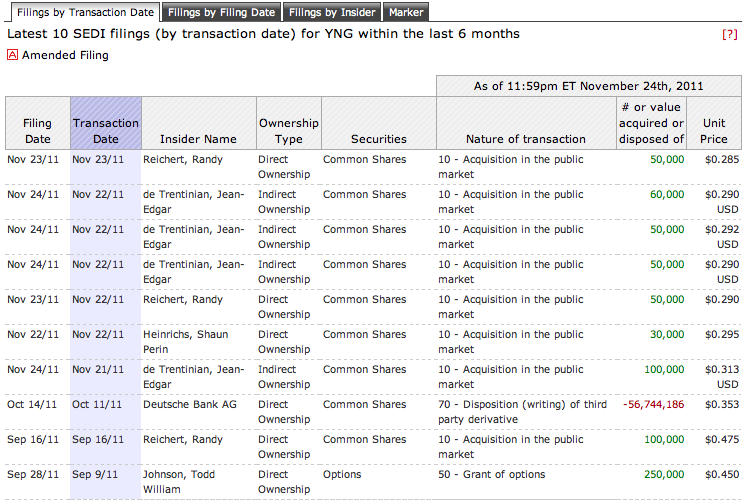Screen dimensions: 747x504
Task: Click the Nature of transaction header
Action: pos(526,139)
